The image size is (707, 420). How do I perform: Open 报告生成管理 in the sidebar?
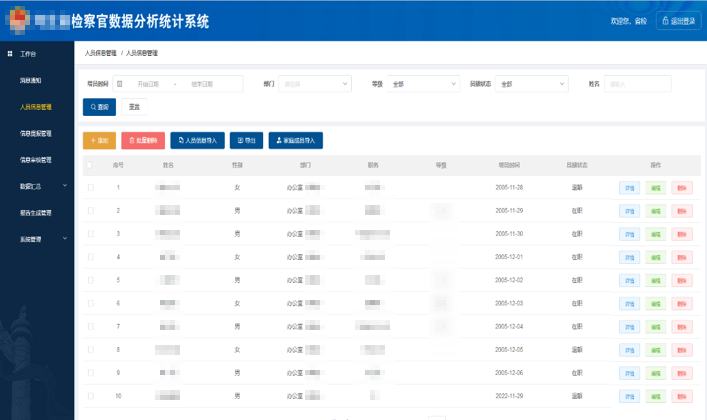point(36,213)
